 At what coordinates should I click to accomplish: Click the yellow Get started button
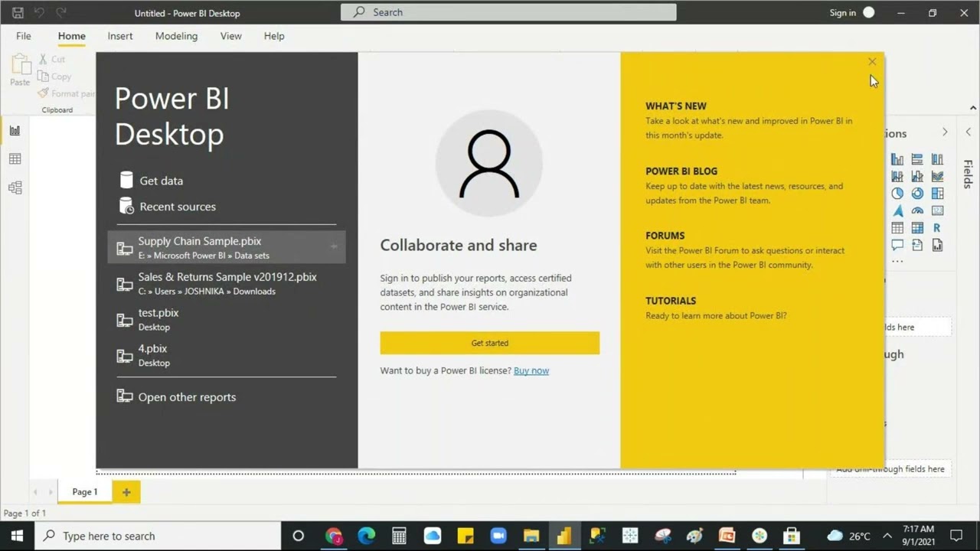click(490, 343)
